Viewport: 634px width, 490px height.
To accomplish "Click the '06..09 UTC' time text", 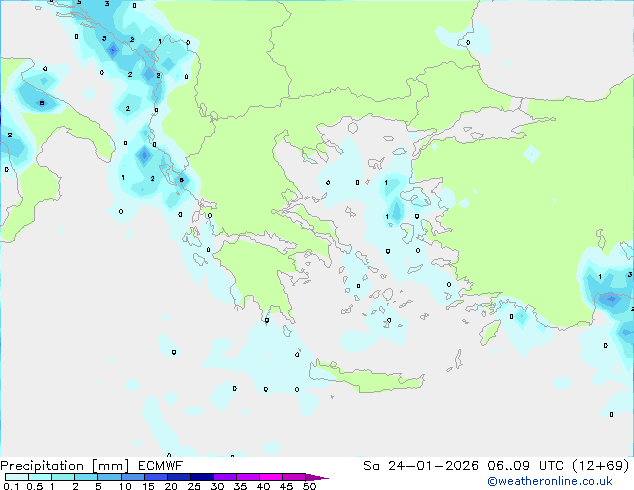I will [525, 466].
